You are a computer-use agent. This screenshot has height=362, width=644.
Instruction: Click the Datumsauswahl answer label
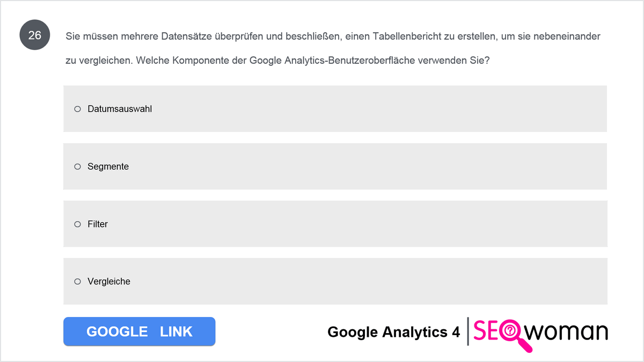point(120,109)
